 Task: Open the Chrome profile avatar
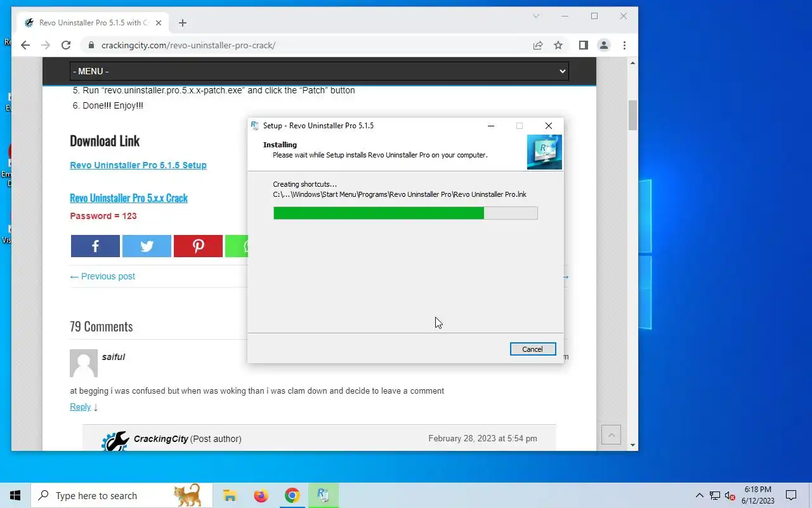pyautogui.click(x=604, y=45)
